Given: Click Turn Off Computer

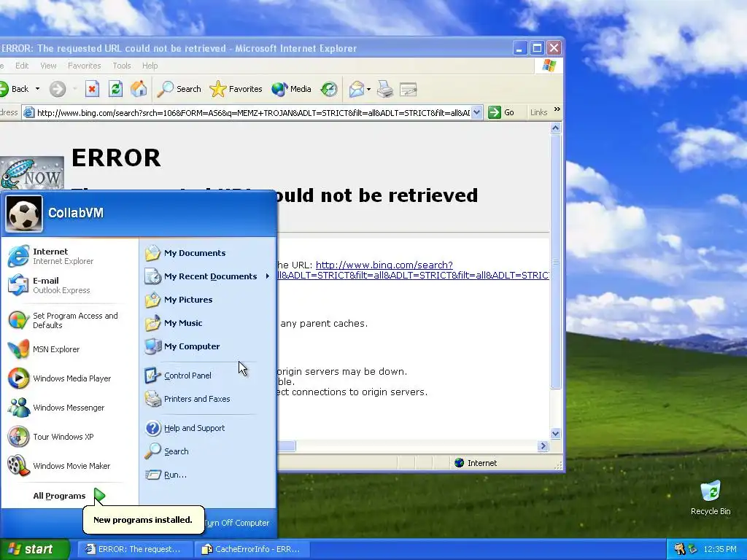Looking at the screenshot, I should 237,523.
